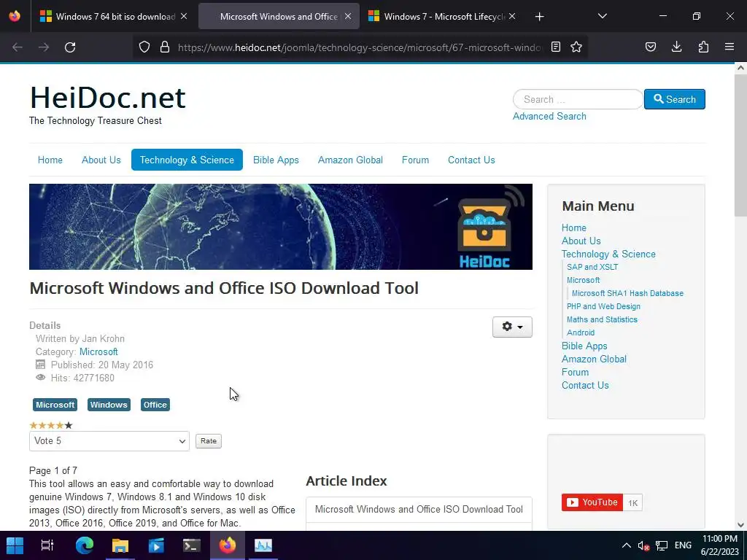Click the HeiDoc globe banner image
Viewport: 747px width, 560px height.
(281, 227)
